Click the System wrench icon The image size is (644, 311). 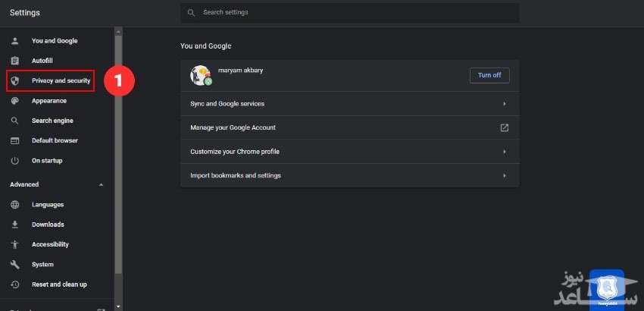pos(14,265)
